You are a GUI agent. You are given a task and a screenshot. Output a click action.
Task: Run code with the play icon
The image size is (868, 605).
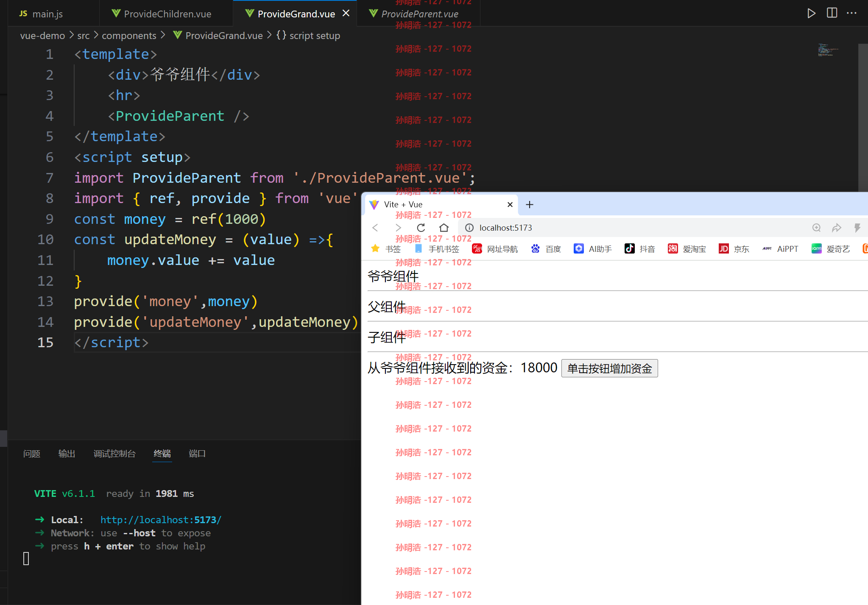click(811, 13)
